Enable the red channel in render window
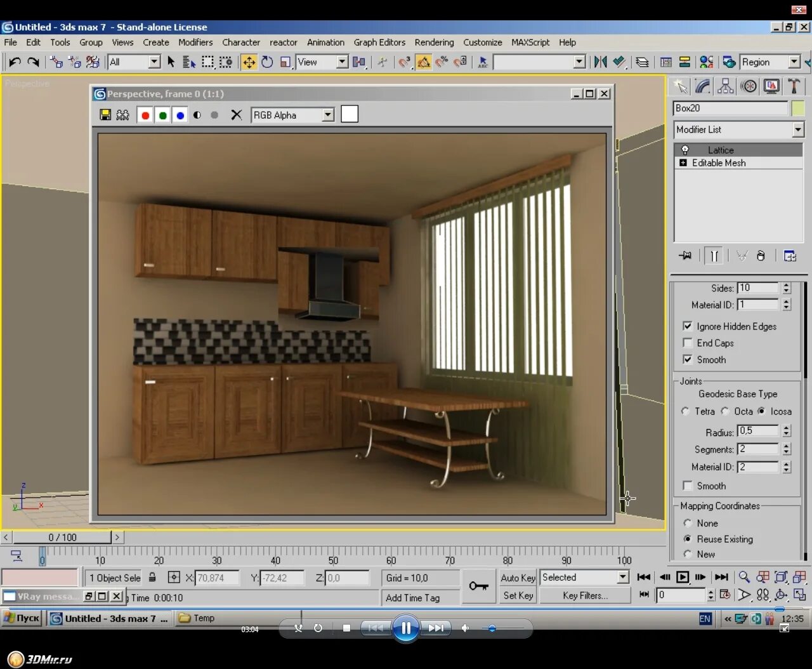The image size is (812, 669). click(145, 115)
